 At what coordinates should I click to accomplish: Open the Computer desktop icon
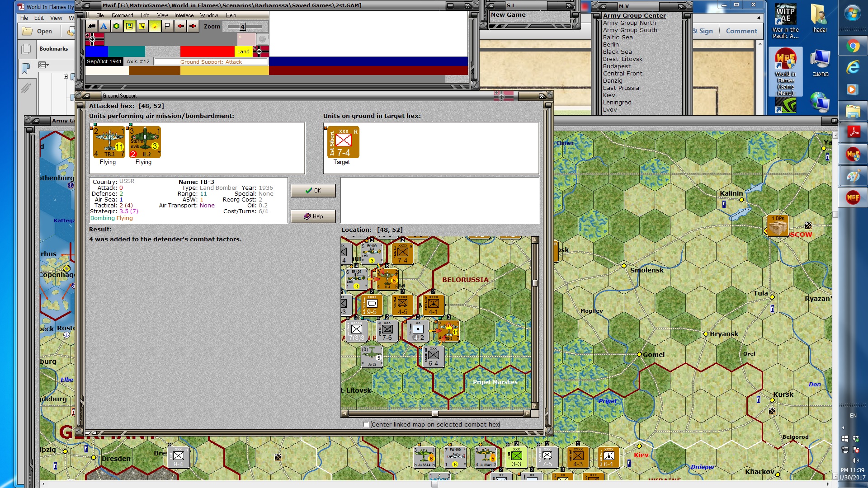pyautogui.click(x=820, y=63)
